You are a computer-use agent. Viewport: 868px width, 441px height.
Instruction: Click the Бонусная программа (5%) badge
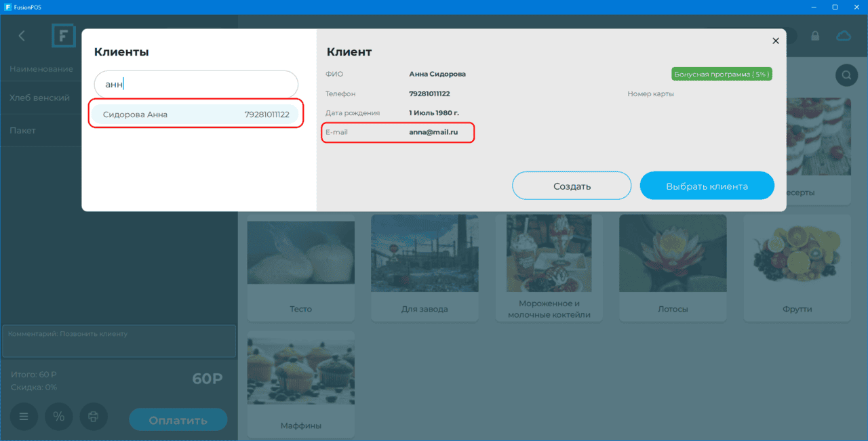coord(722,74)
